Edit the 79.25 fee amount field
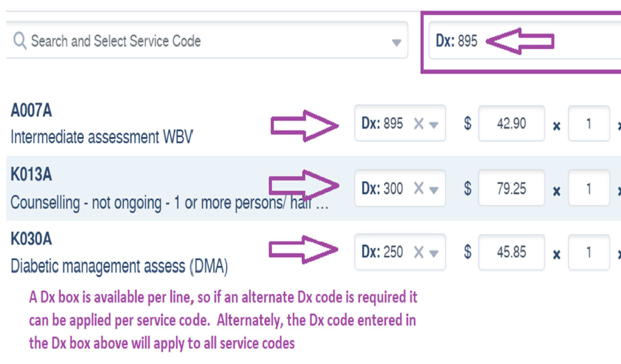Viewport: 621px width, 364px height. click(x=511, y=188)
